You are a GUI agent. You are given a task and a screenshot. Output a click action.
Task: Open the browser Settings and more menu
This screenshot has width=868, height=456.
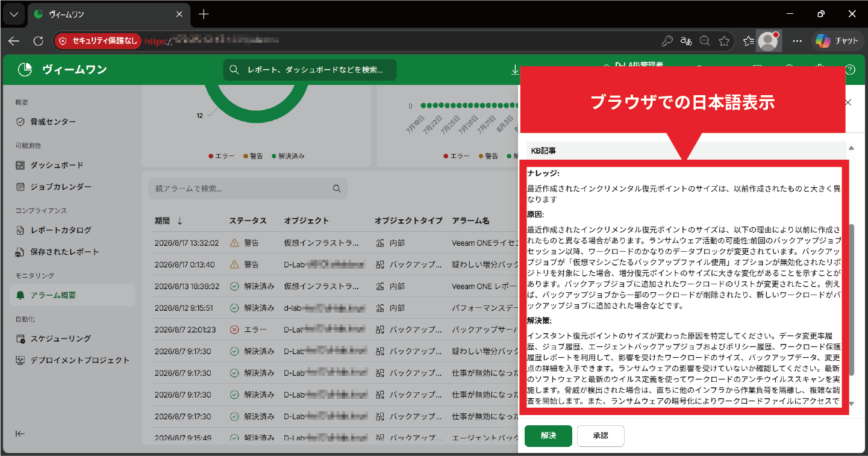(x=797, y=41)
